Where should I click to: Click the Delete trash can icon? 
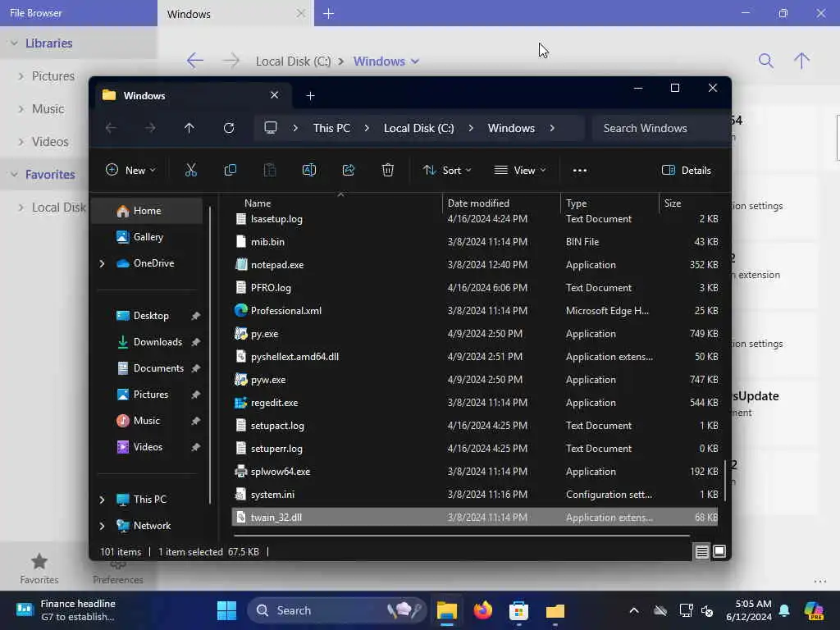coord(388,171)
